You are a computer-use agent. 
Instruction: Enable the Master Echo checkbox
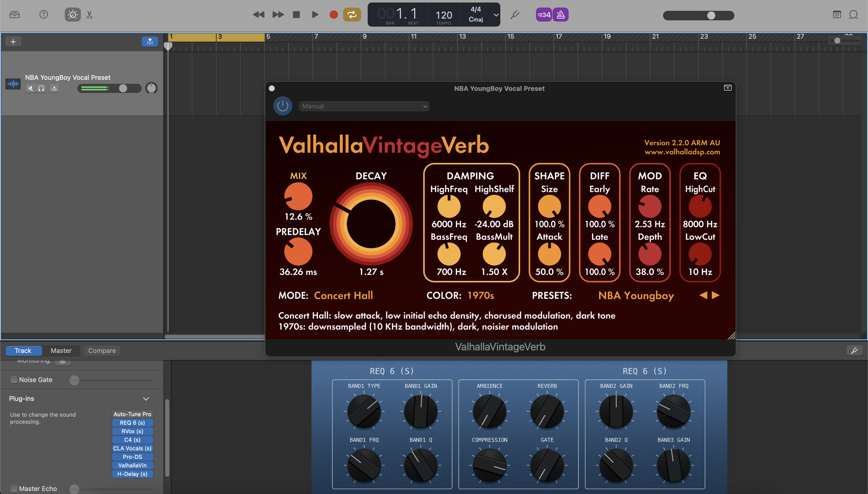tap(14, 489)
